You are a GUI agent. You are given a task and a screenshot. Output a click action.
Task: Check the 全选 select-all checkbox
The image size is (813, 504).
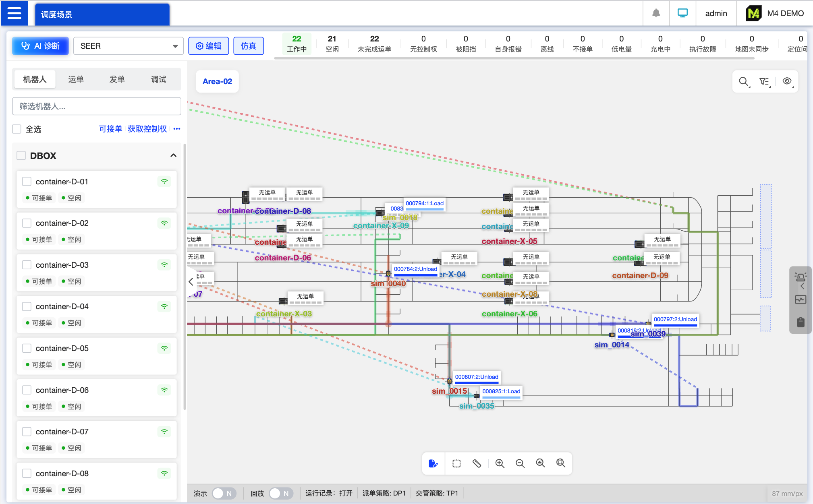pos(17,129)
